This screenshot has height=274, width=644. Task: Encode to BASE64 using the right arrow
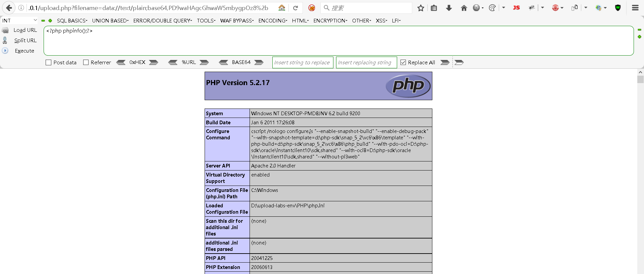coord(259,62)
